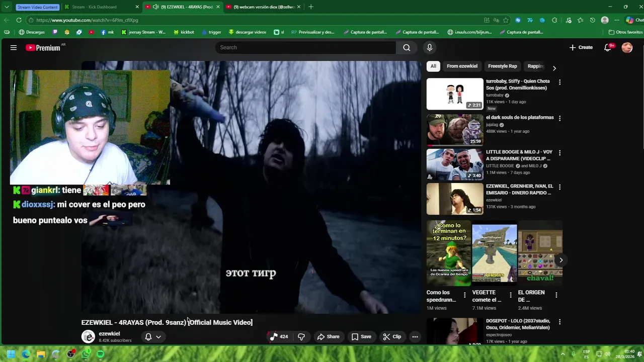Add this page to favorites star
644x362 pixels.
[x=506, y=20]
